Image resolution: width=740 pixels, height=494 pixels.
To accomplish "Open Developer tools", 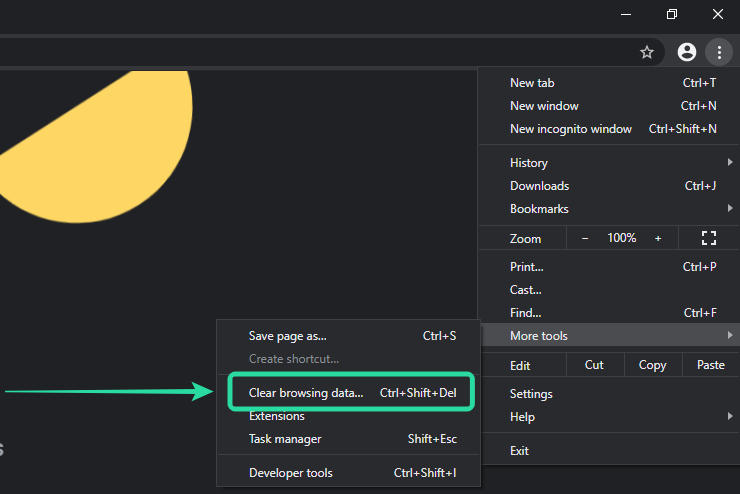I will point(291,473).
